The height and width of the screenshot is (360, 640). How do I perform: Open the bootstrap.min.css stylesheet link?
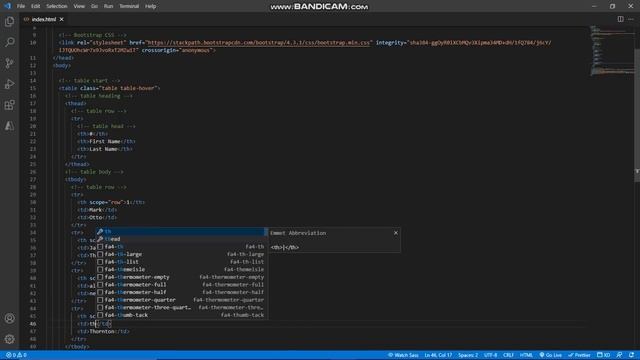259,42
